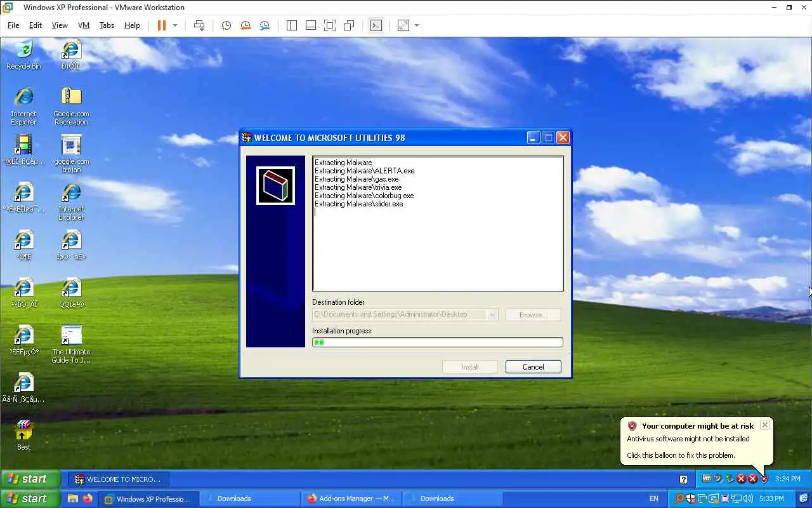Toggle the thumbnail bar in VMware

(311, 25)
